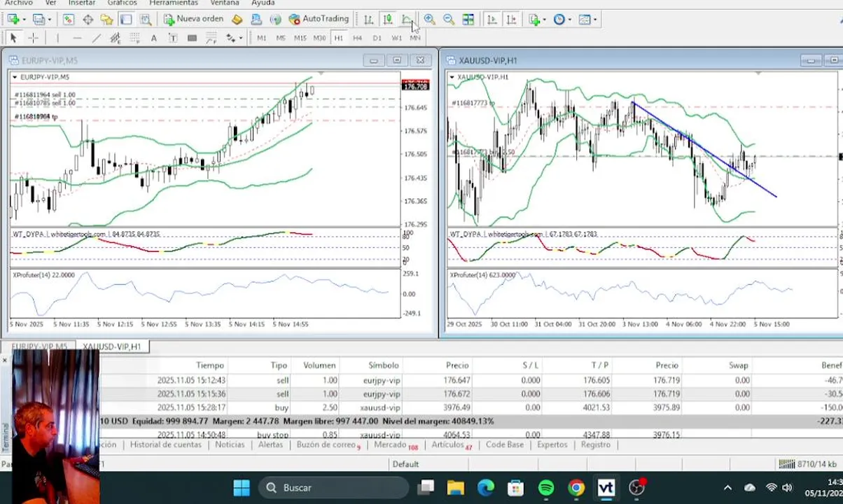The image size is (843, 504).
Task: Select the Crosshair tool
Action: click(33, 38)
